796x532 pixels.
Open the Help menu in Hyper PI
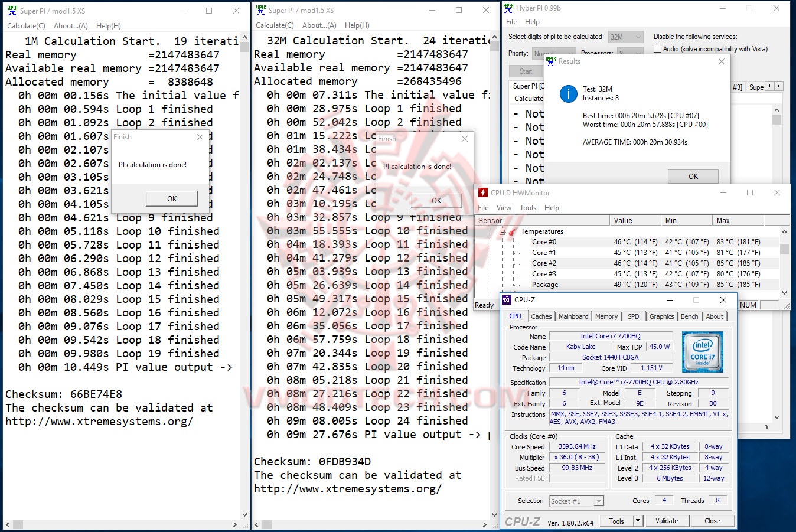[532, 22]
